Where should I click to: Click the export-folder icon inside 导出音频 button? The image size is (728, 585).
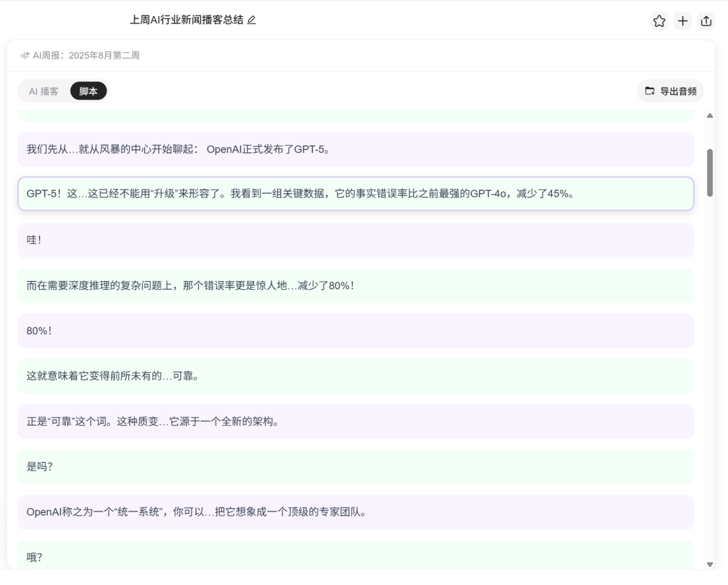pos(650,90)
